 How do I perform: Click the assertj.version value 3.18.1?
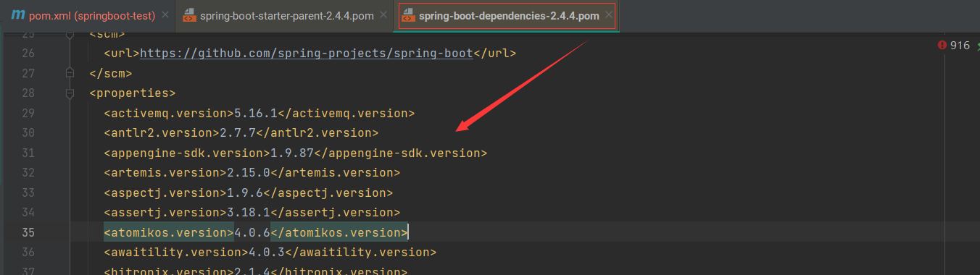coord(248,213)
